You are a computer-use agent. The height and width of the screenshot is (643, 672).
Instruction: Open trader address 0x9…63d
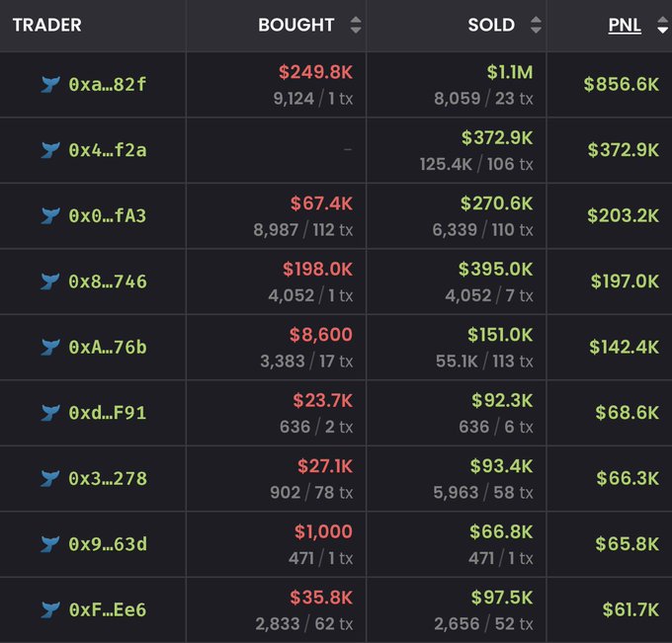coord(108,544)
